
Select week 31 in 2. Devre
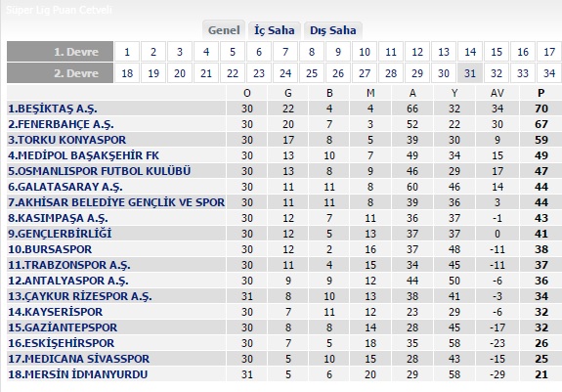(x=470, y=73)
